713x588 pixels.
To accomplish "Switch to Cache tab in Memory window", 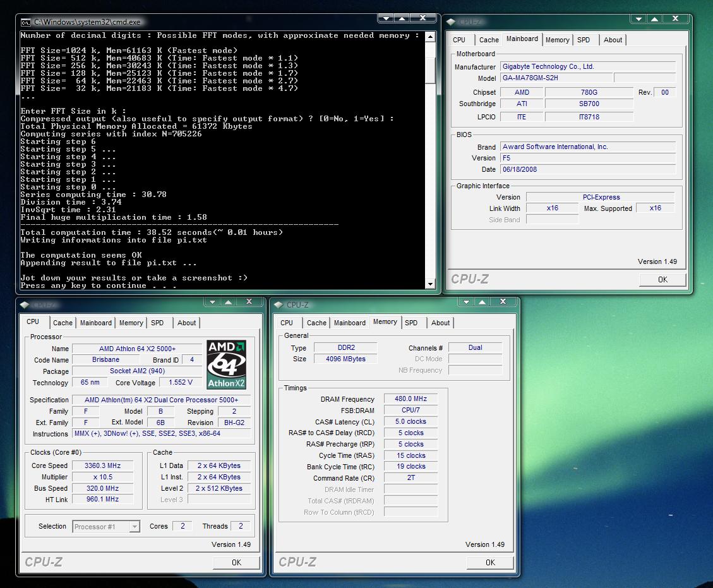I will coord(316,323).
